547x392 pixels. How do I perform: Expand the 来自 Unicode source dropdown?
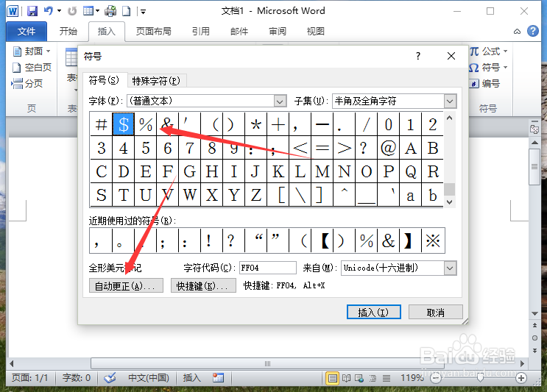point(450,268)
